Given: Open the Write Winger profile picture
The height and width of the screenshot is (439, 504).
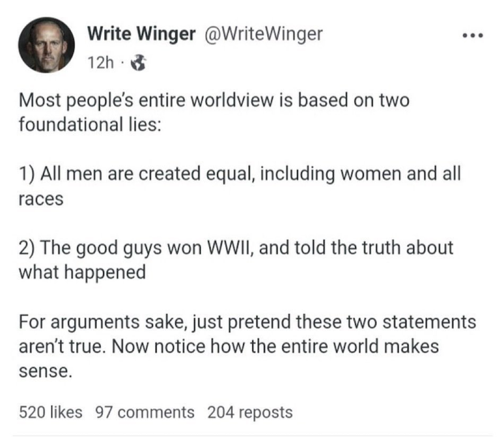Looking at the screenshot, I should (46, 45).
